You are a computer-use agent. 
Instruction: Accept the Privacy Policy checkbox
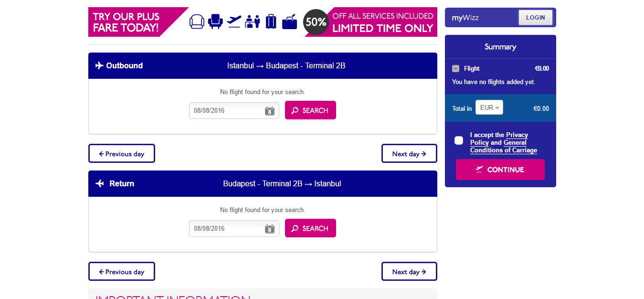click(x=458, y=140)
